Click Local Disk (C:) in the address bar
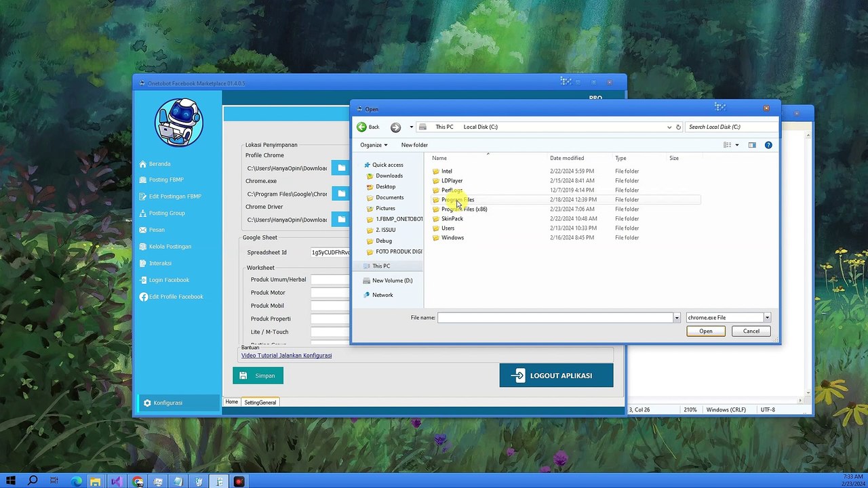 [480, 127]
